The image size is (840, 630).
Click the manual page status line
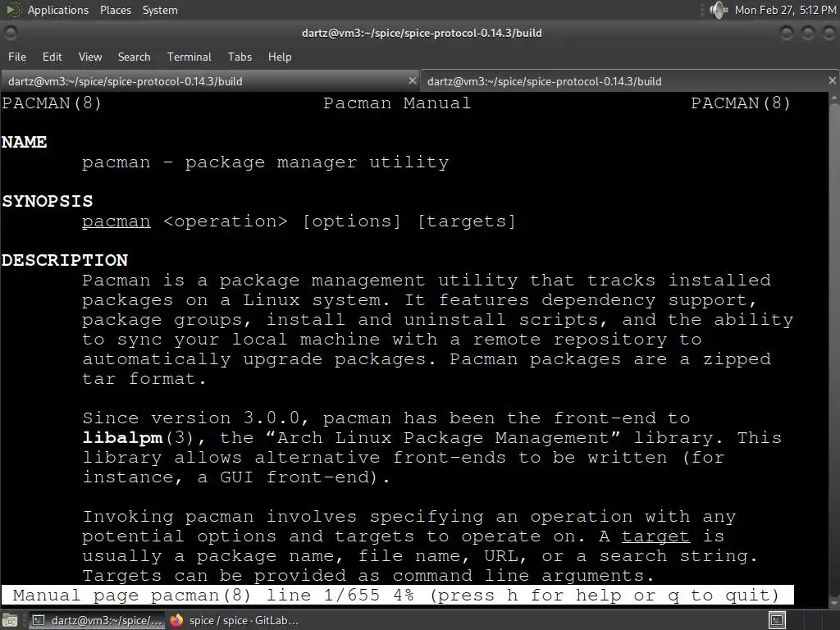click(x=397, y=596)
